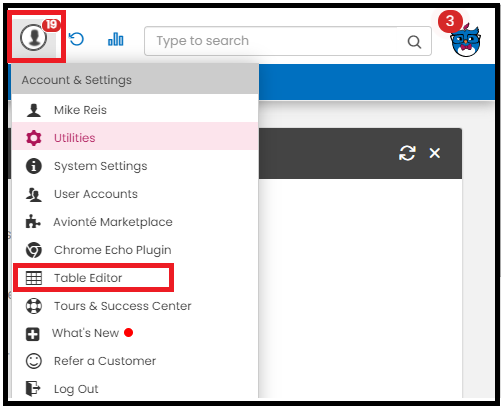This screenshot has width=503, height=409.
Task: Open Tours & Success Center entry
Action: 135,306
